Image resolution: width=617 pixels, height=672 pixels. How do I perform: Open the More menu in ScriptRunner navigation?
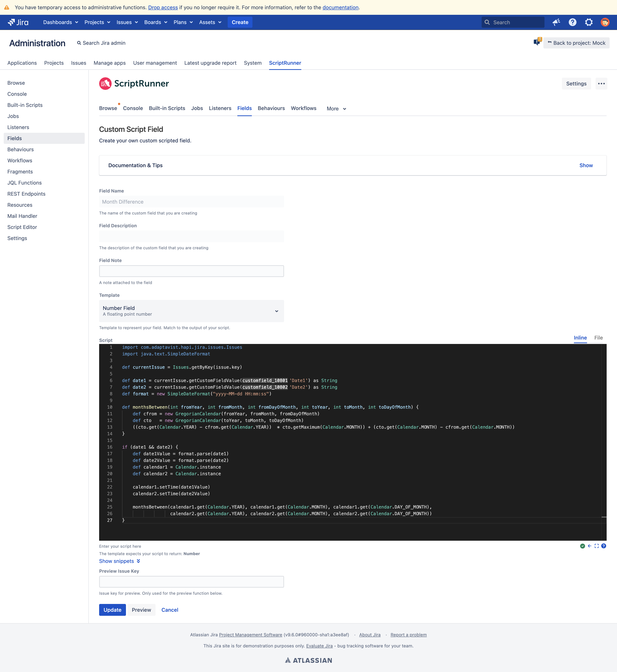click(336, 109)
